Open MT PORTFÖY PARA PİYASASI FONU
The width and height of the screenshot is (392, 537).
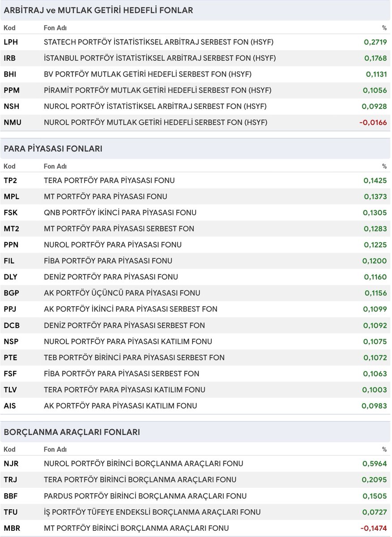coord(106,196)
